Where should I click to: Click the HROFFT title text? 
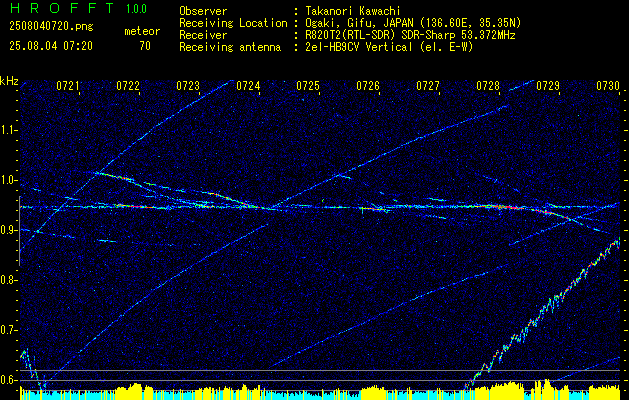pos(62,8)
